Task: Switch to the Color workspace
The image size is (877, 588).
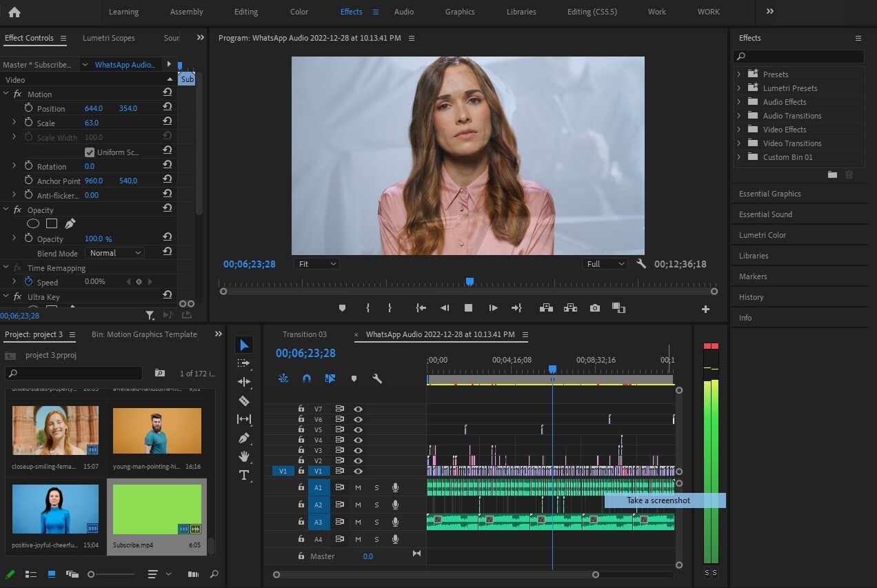Action: [299, 11]
